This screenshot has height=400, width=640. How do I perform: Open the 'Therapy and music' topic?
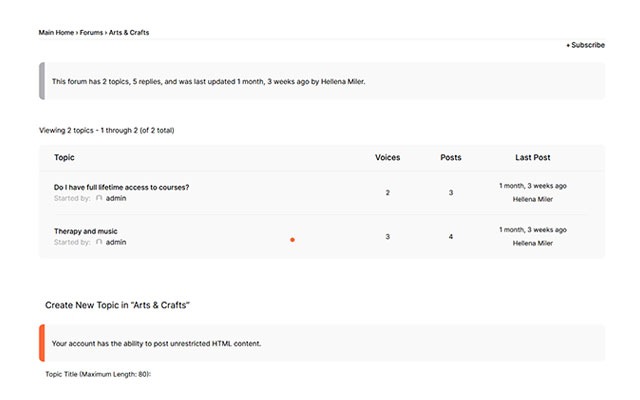(85, 231)
